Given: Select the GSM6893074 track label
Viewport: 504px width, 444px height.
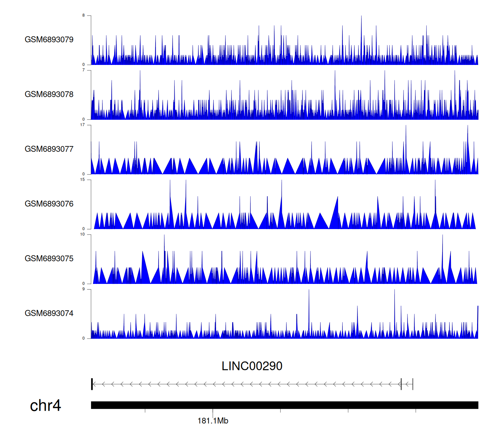Looking at the screenshot, I should tap(49, 313).
